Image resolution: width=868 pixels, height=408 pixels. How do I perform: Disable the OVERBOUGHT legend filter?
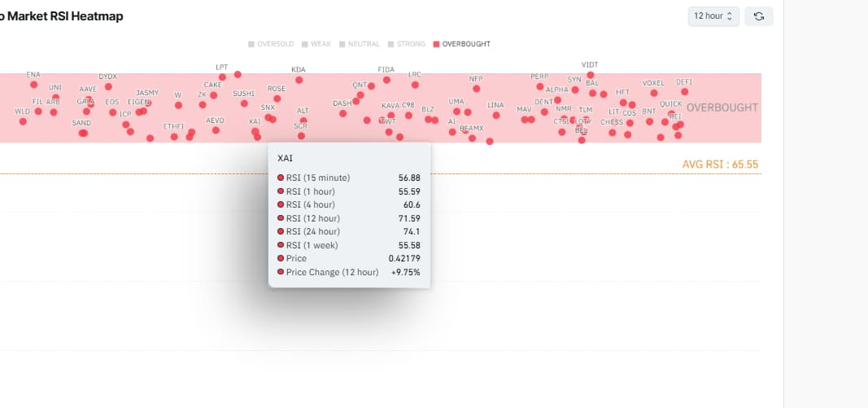[x=462, y=44]
